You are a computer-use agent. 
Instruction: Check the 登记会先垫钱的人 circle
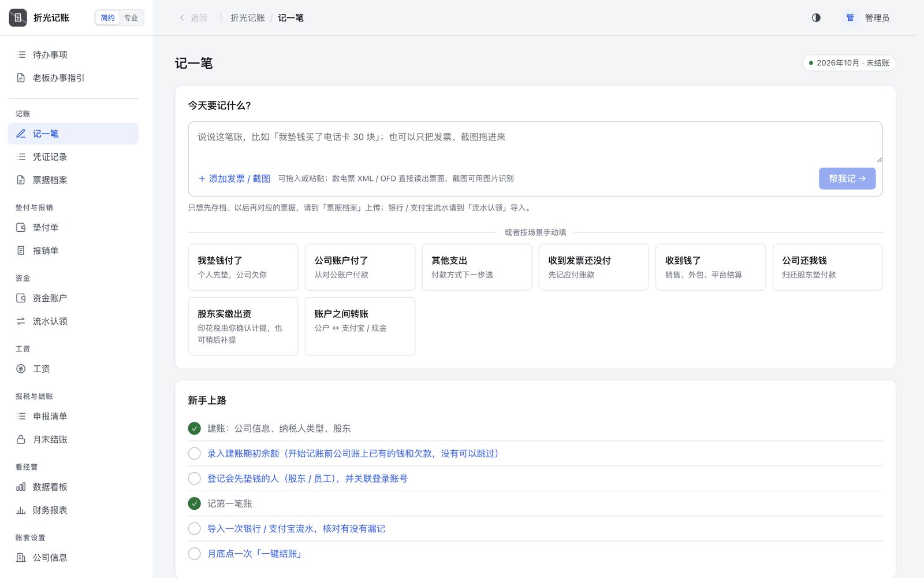pos(195,478)
